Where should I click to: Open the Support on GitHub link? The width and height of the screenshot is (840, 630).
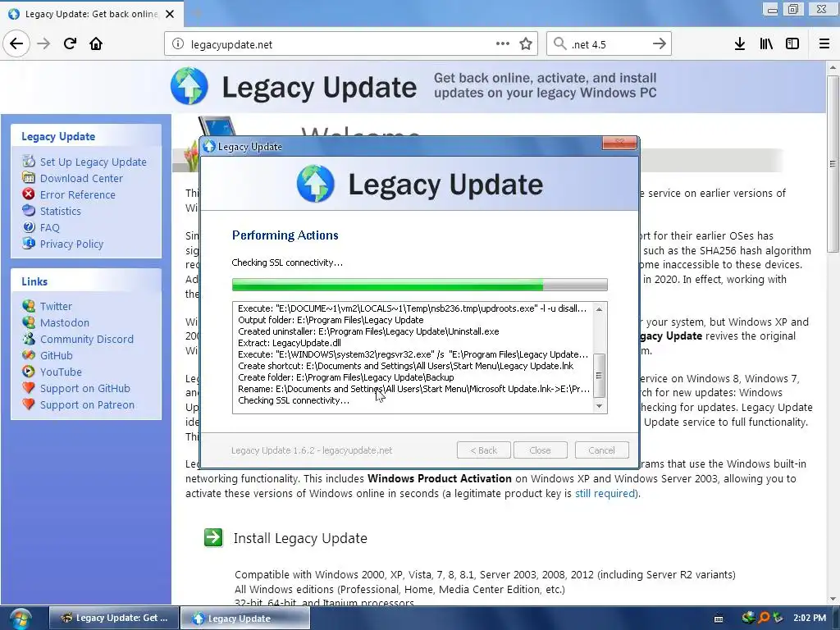85,388
